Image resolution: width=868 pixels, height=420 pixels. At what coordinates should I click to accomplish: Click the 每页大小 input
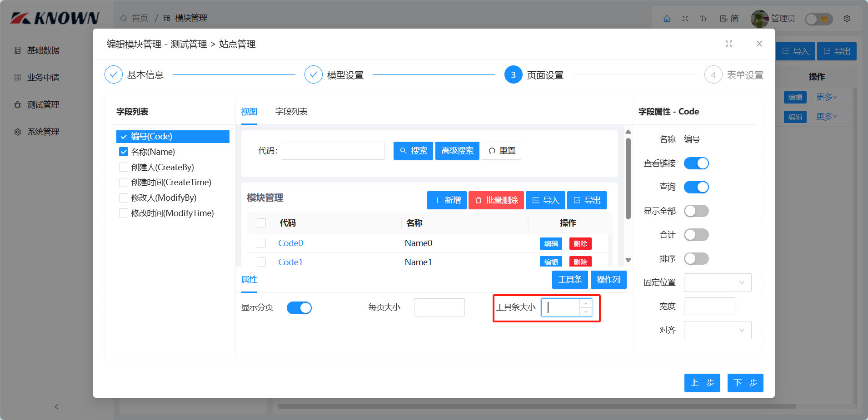[439, 307]
